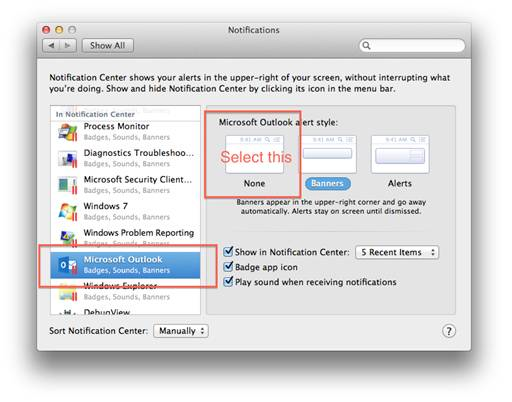Image resolution: width=512 pixels, height=402 pixels.
Task: Click the Diagnostics Troubleshooting app icon
Action: (68, 158)
